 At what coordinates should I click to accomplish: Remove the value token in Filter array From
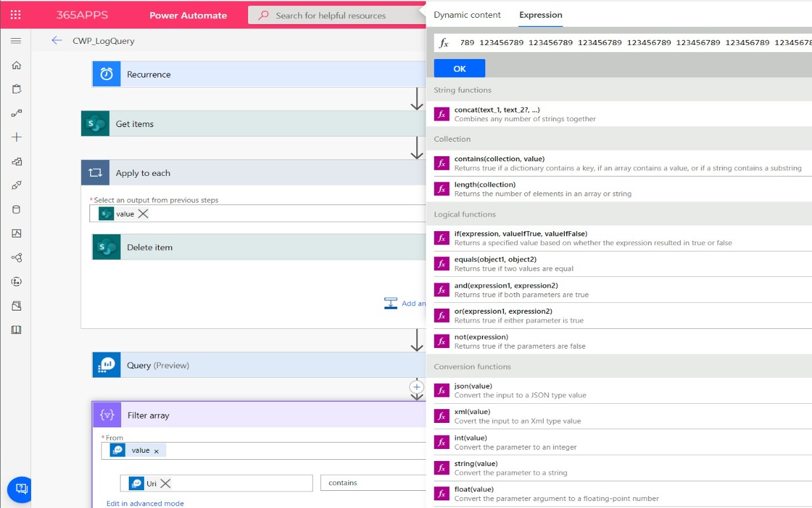click(157, 451)
